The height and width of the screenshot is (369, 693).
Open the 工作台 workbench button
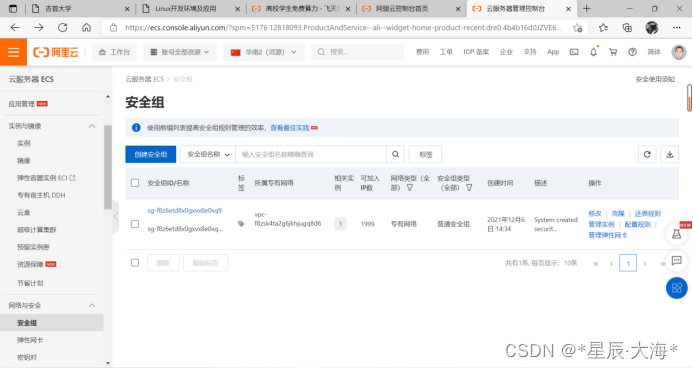[x=114, y=52]
